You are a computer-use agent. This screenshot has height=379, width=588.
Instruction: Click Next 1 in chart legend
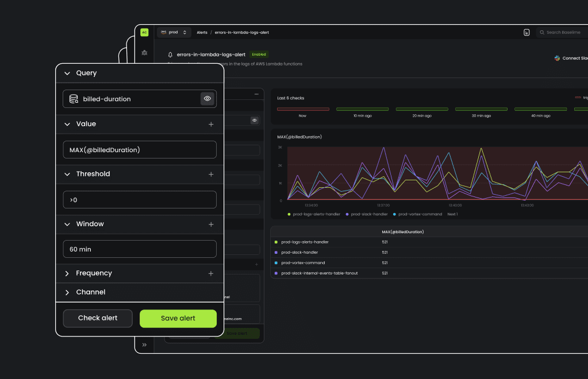pyautogui.click(x=452, y=214)
